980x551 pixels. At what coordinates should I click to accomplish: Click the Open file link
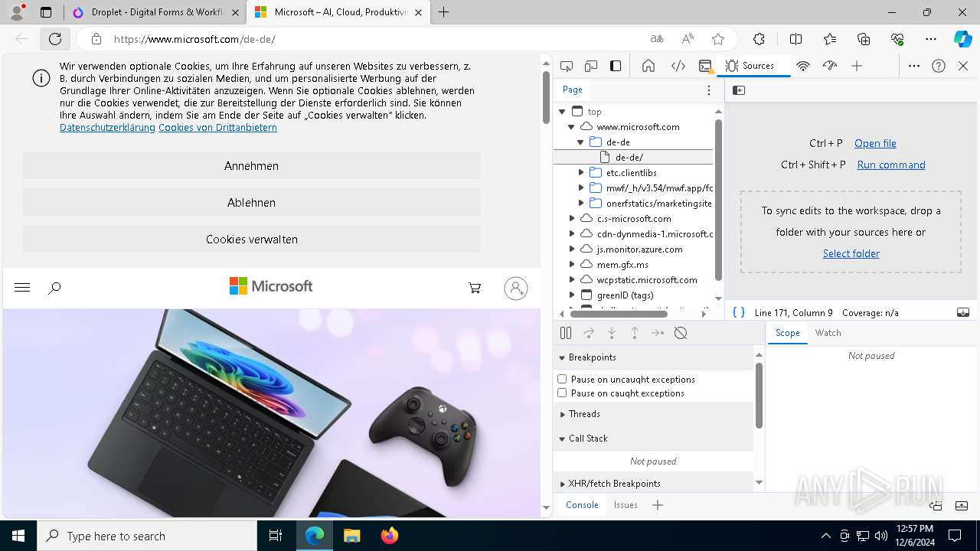click(875, 143)
